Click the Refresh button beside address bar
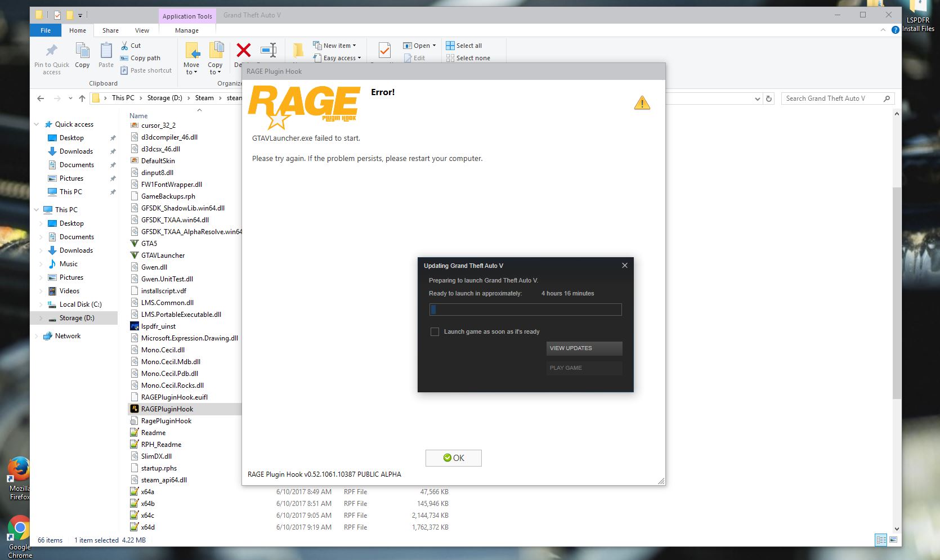Screen dimensions: 940x560 pos(769,98)
